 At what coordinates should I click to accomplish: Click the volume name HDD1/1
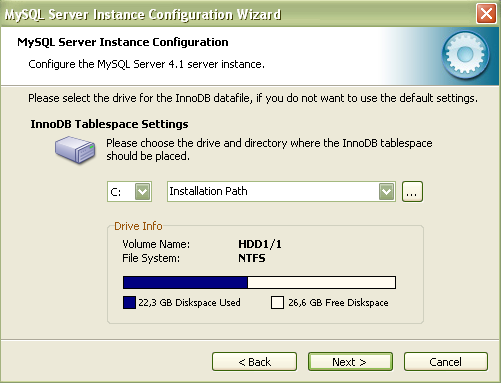coord(260,244)
